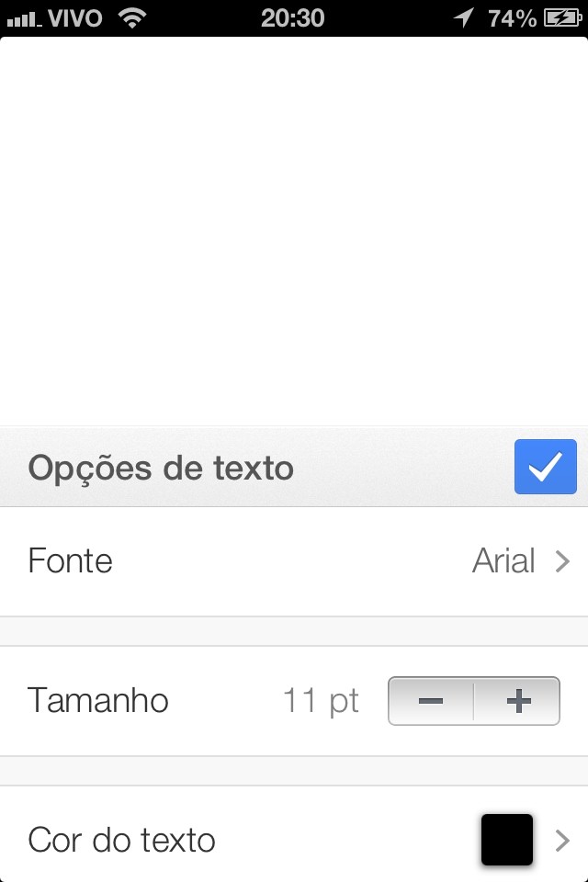The width and height of the screenshot is (588, 882).
Task: Tap the Opções de texto header title
Action: (x=161, y=468)
